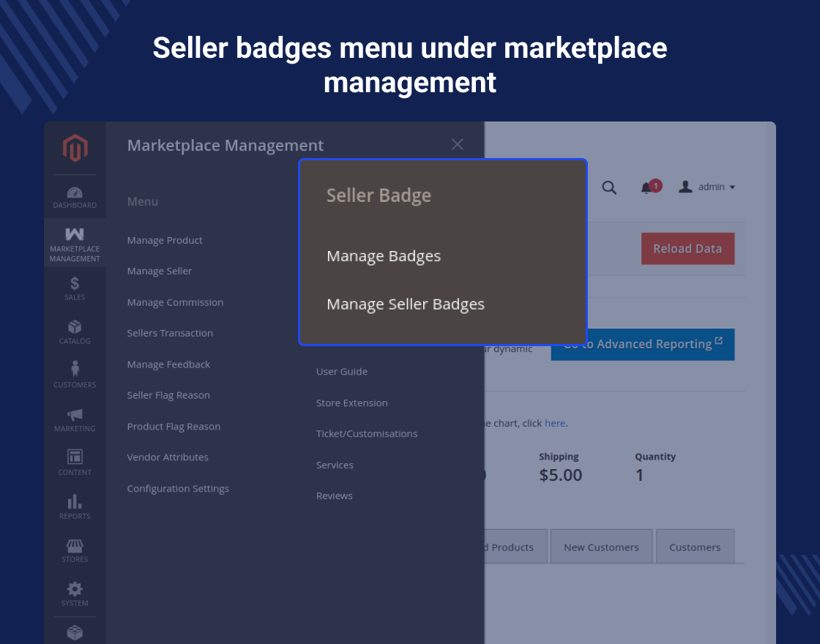The image size is (820, 644).
Task: Click the Magento logo icon
Action: click(75, 147)
